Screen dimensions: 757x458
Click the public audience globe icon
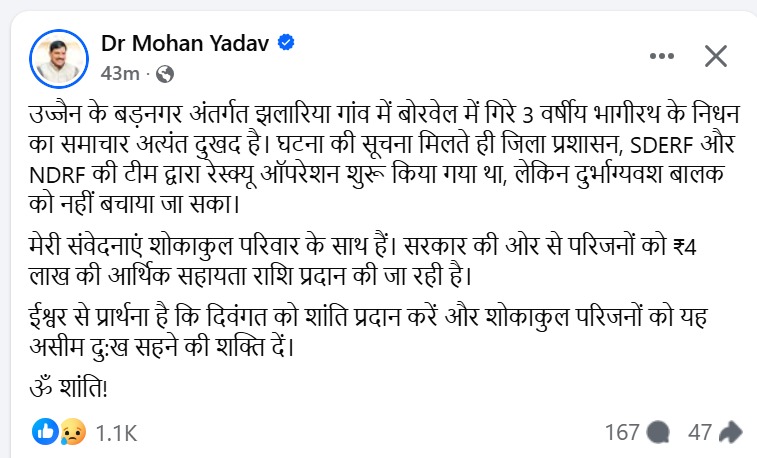click(166, 73)
